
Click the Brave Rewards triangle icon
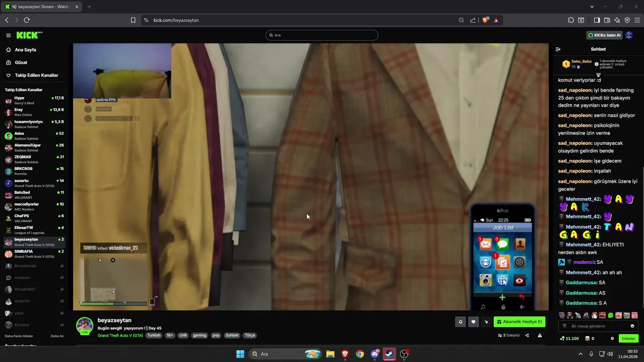(x=496, y=20)
